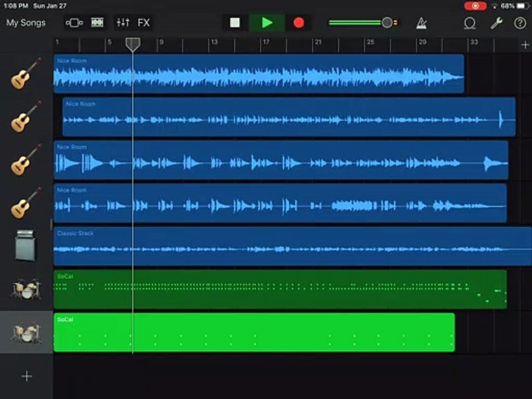Open the track controls mixer
This screenshot has width=532, height=399.
(123, 23)
